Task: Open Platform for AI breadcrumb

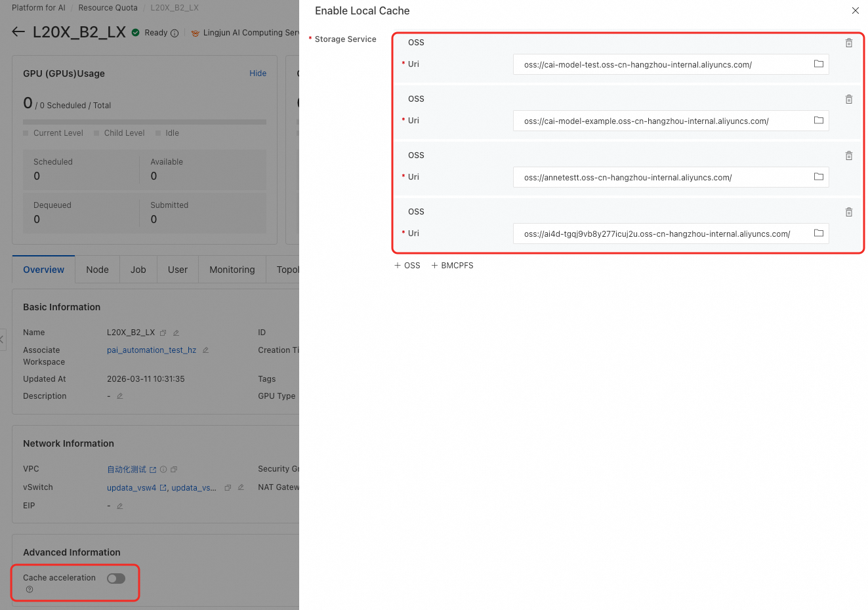Action: 39,8
